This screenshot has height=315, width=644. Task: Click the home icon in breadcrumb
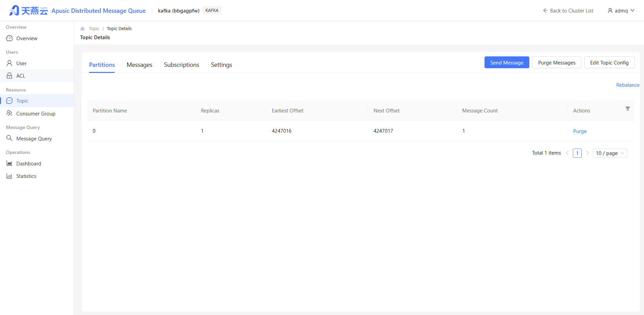83,29
